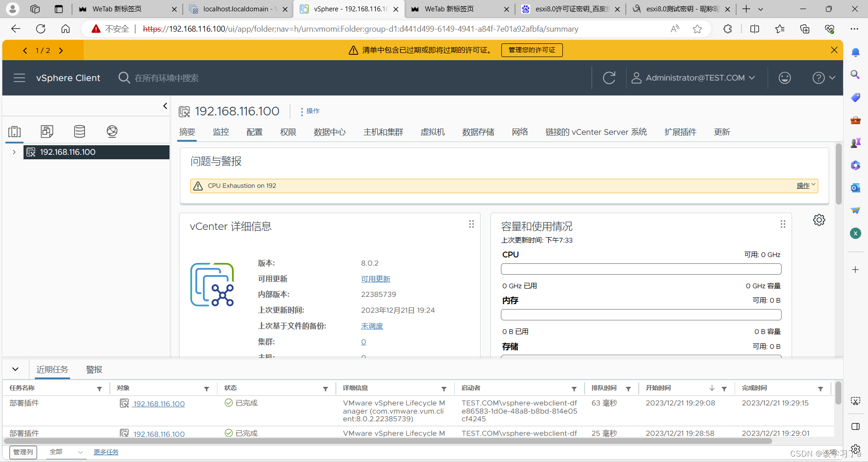
Task: Open the 网络 tab
Action: (x=520, y=132)
